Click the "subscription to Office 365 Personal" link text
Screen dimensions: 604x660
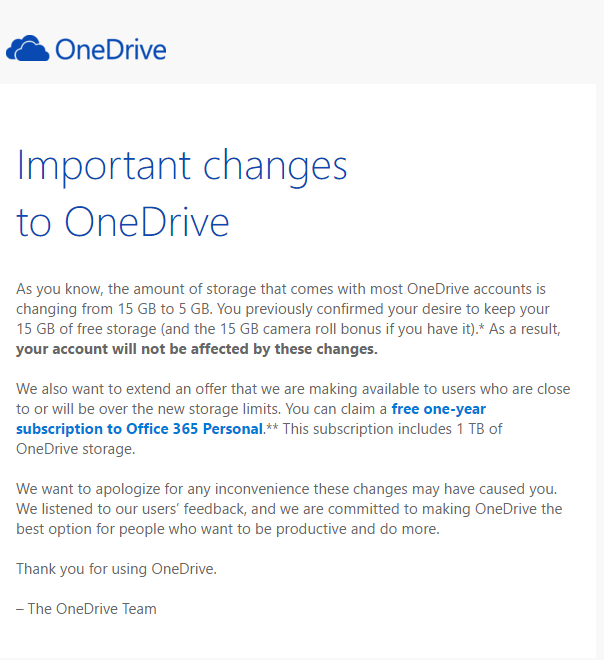click(139, 429)
